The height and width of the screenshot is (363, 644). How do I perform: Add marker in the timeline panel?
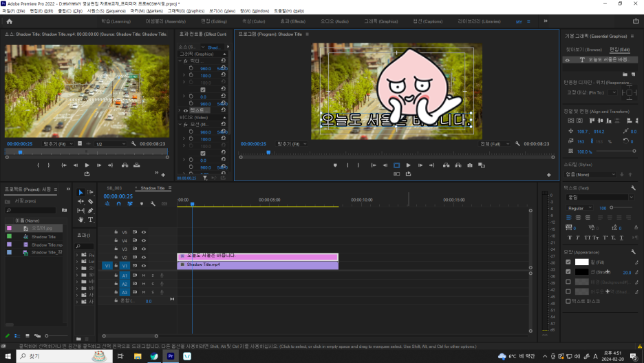tap(142, 203)
